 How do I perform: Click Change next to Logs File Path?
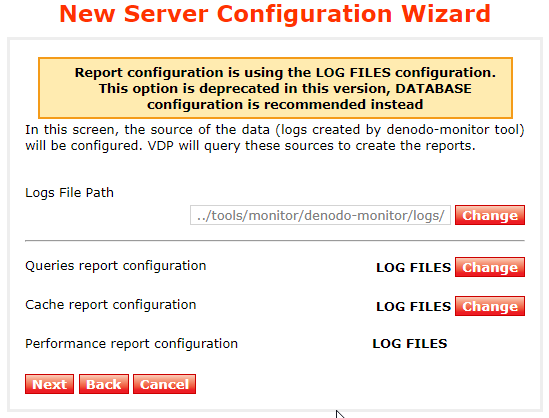(489, 215)
